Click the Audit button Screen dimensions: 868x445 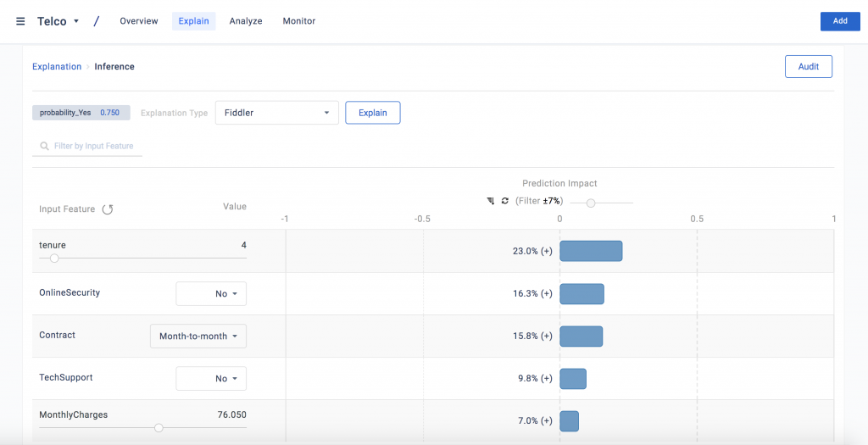click(808, 67)
